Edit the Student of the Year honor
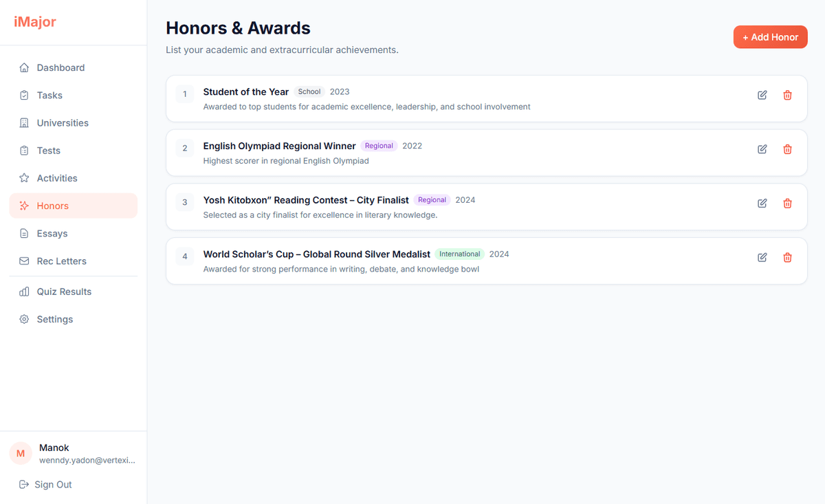Screen dimensions: 825x504 click(x=762, y=96)
